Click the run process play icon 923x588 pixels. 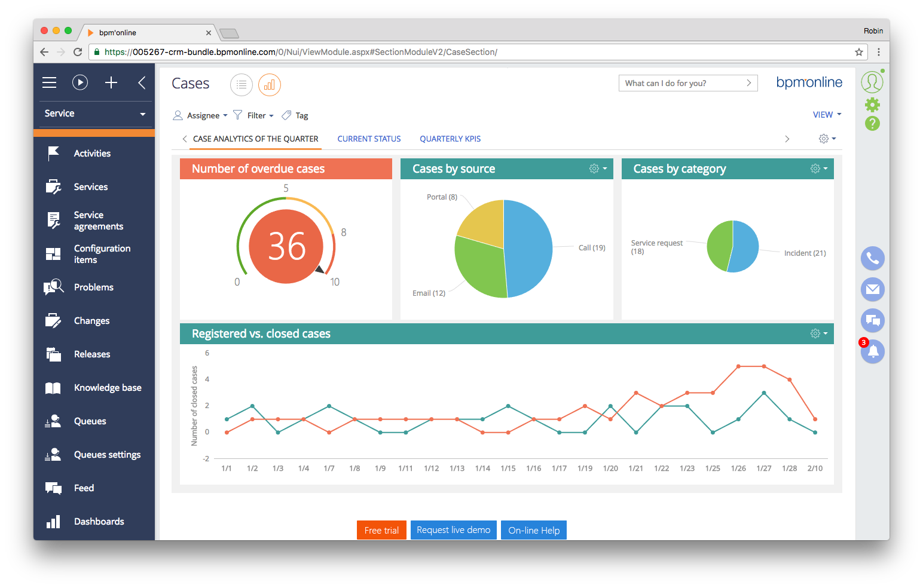tap(80, 82)
